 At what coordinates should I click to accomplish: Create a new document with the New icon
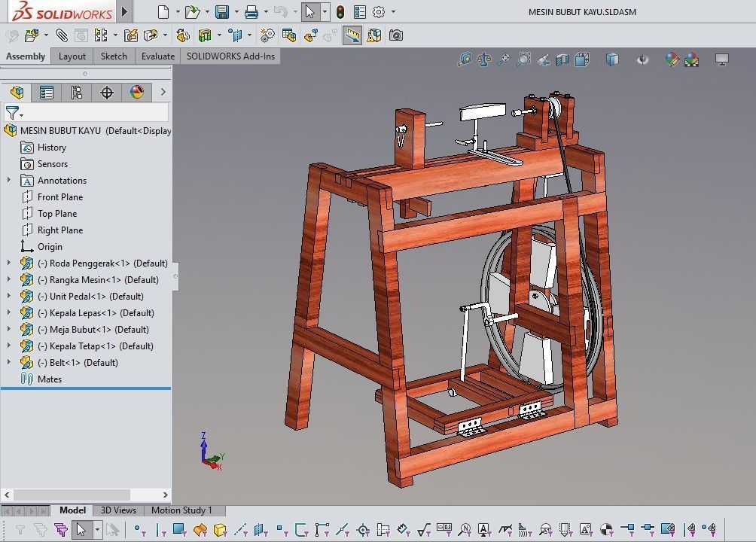pos(163,11)
